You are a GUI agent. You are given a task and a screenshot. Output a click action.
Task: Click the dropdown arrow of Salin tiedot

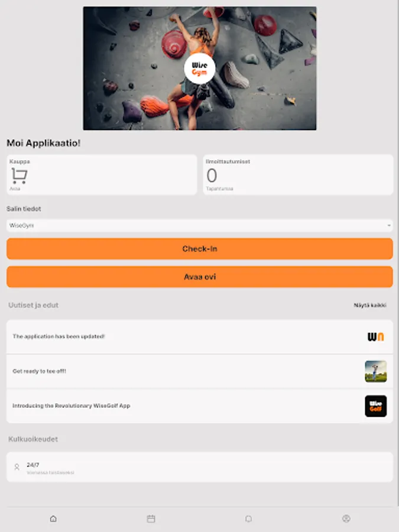[389, 226]
